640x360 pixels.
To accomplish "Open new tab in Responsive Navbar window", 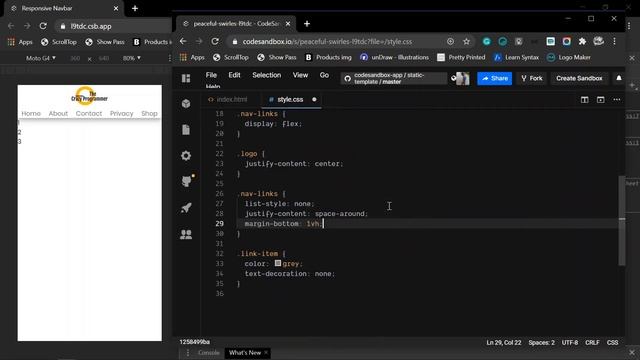I will [x=135, y=8].
